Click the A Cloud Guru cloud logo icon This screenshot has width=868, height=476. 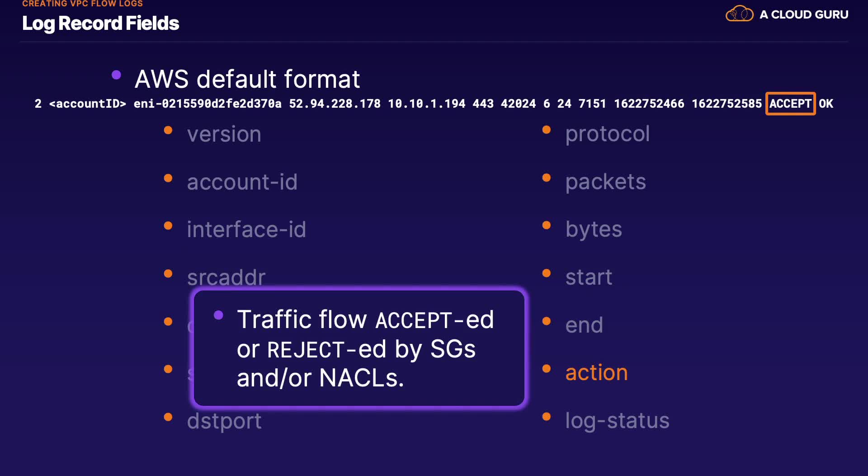[739, 14]
